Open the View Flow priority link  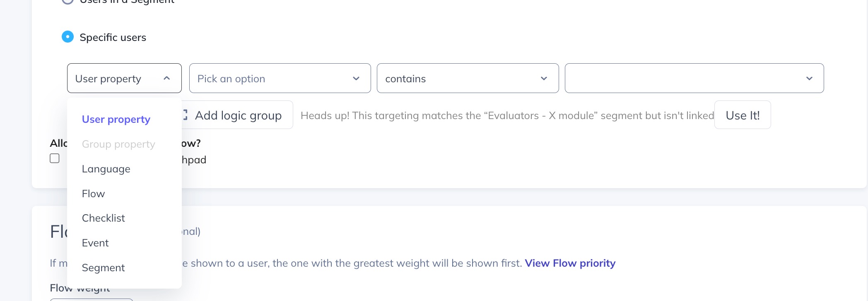pyautogui.click(x=570, y=263)
